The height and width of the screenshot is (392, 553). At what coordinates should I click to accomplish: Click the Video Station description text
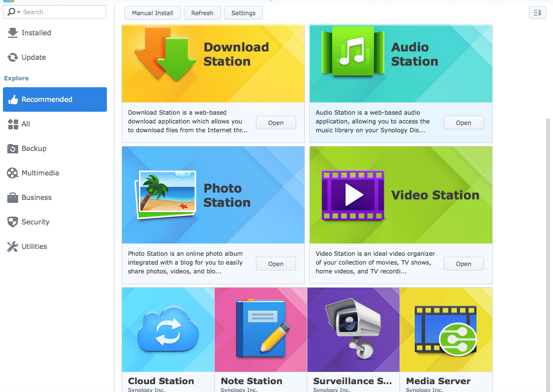375,262
